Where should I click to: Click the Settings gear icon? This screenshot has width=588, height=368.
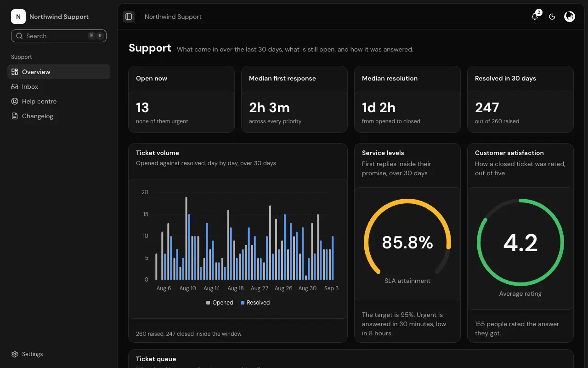click(15, 354)
